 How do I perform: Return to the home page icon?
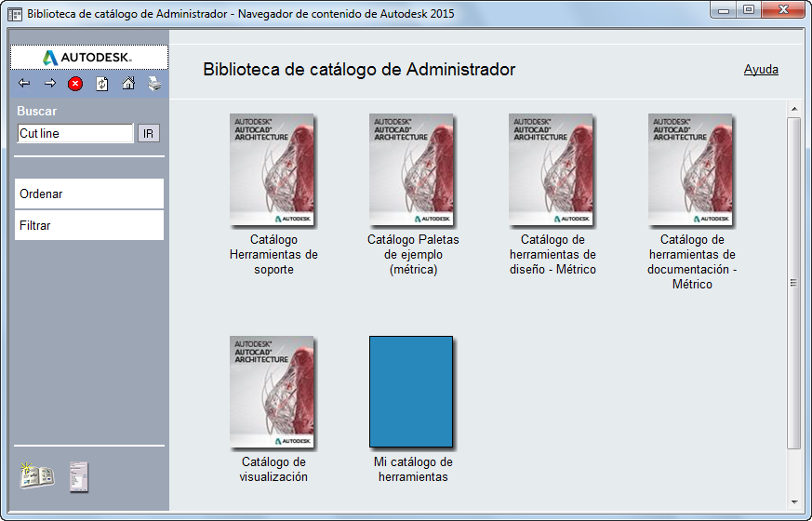[128, 83]
